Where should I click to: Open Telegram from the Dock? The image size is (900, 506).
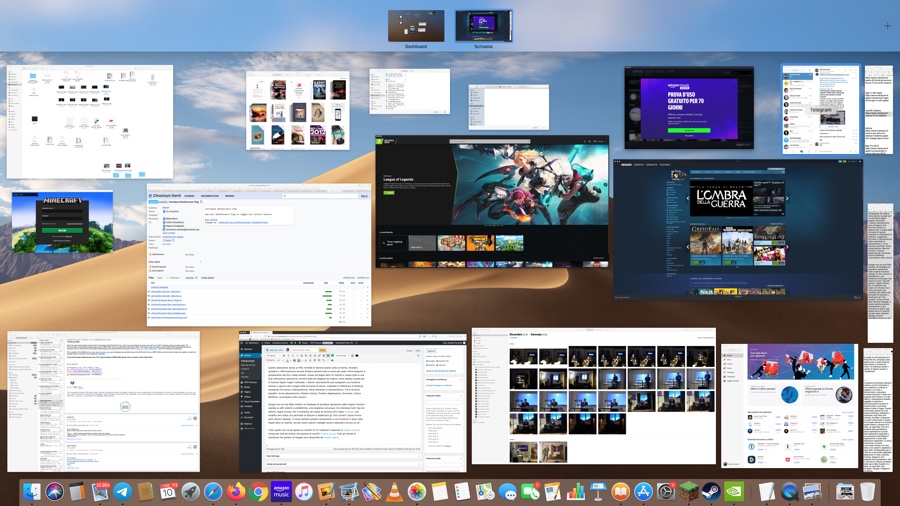tap(123, 492)
